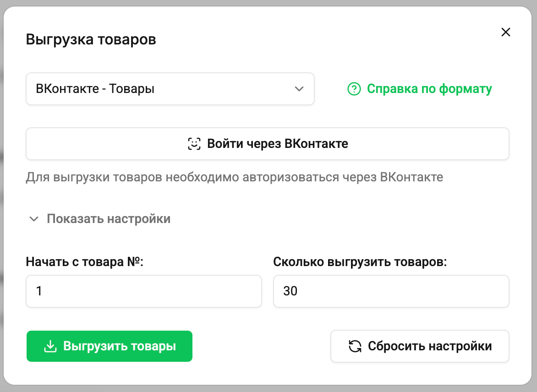
Task: Open the ВКонтакте - Товары dropdown
Action: click(x=170, y=89)
